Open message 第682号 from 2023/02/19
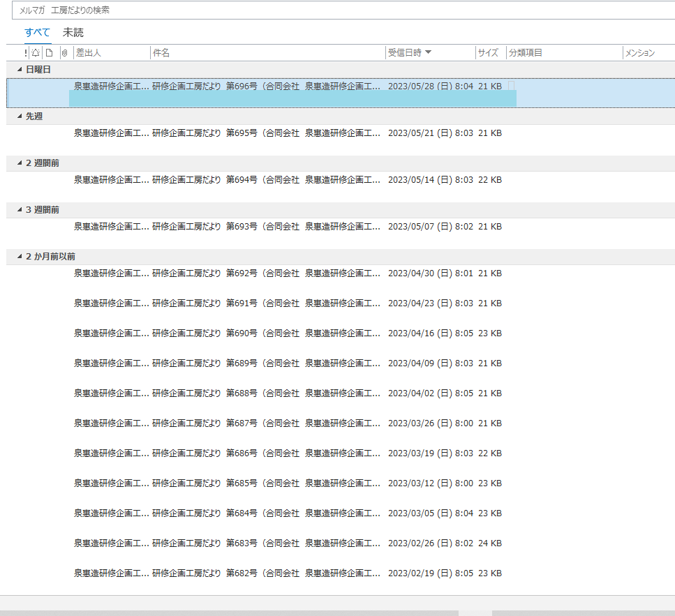 click(x=341, y=580)
